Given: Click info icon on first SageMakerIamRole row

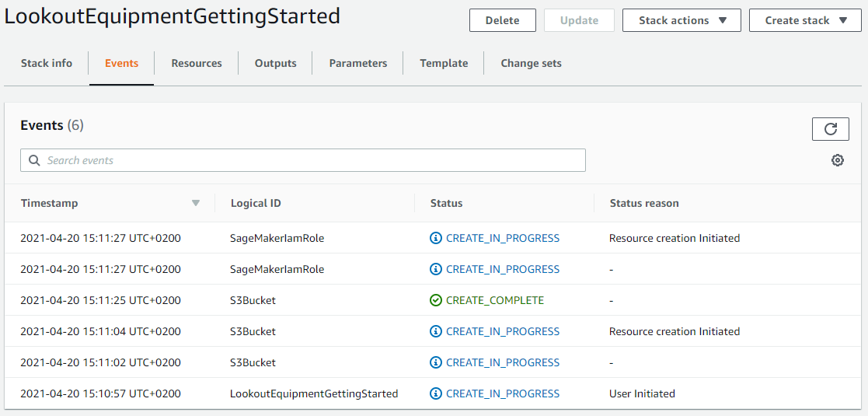Looking at the screenshot, I should point(436,238).
